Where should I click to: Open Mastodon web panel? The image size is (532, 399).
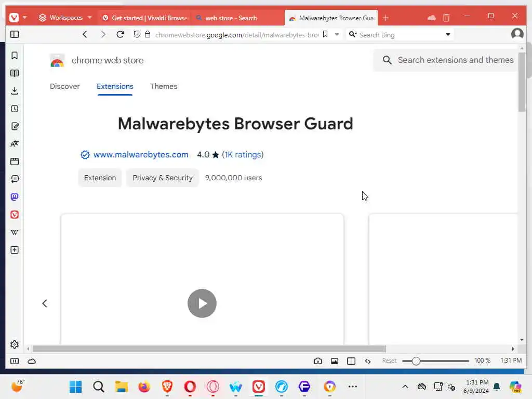(15, 197)
